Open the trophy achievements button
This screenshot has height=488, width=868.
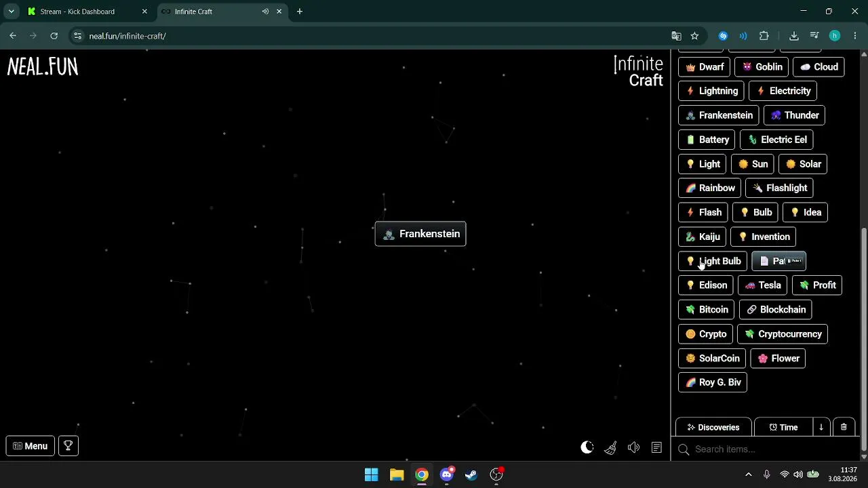(68, 446)
